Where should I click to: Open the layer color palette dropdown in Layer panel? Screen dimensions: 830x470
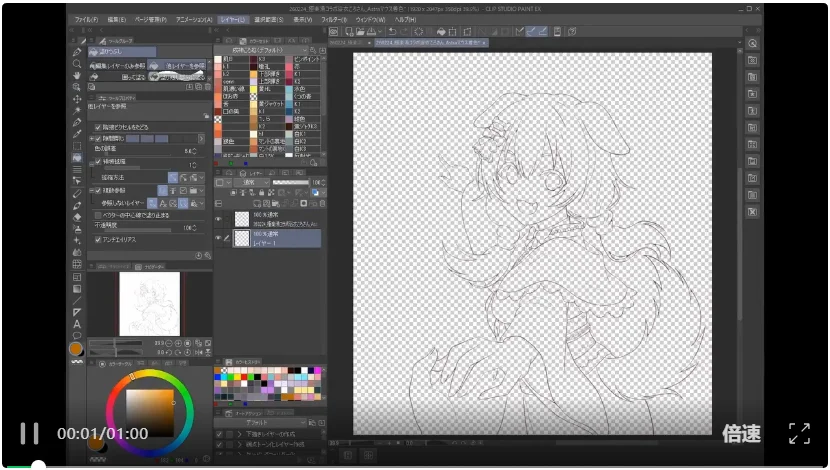point(223,183)
